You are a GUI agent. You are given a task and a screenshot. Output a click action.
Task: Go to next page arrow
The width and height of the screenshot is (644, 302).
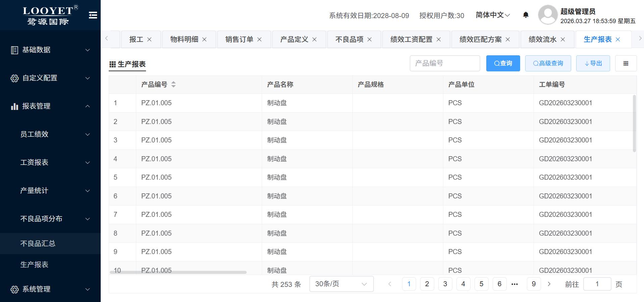[x=549, y=284]
